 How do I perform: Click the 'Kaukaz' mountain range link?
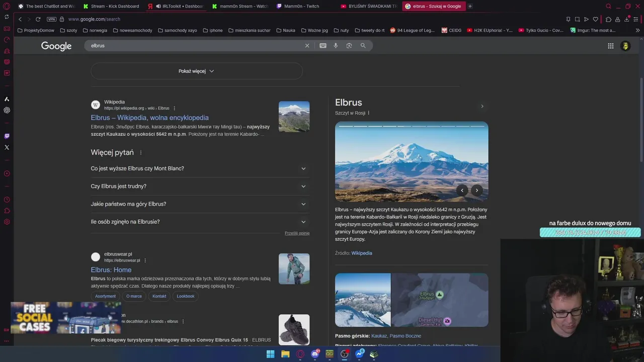[x=379, y=336]
